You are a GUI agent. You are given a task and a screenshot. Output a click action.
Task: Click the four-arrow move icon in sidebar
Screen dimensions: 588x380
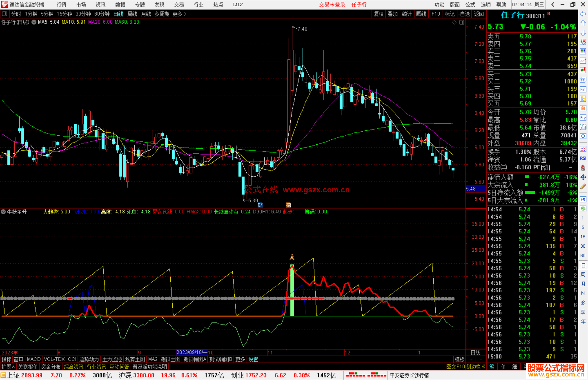[x=583, y=177]
